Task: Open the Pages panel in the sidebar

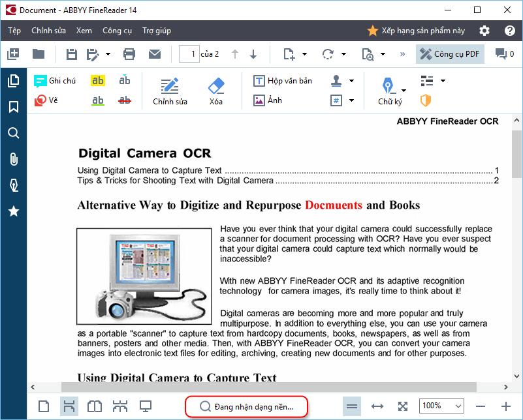Action: click(13, 81)
